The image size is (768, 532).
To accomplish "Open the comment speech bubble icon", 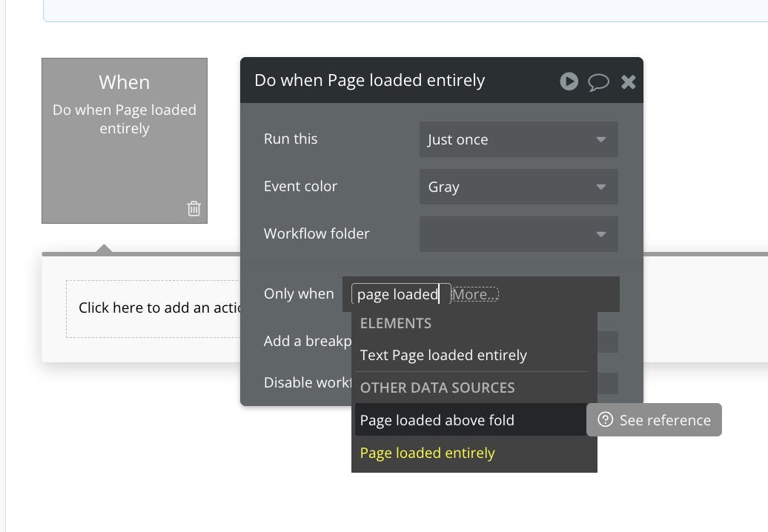I will pos(598,82).
